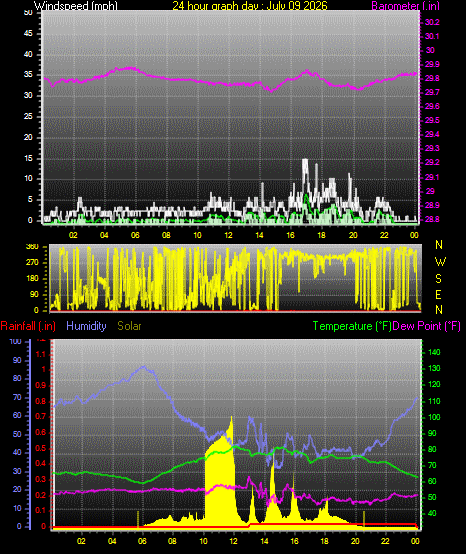This screenshot has height=554, width=466.
Task: Click the red '1.1' rainfall axis value
Action: [x=41, y=354]
